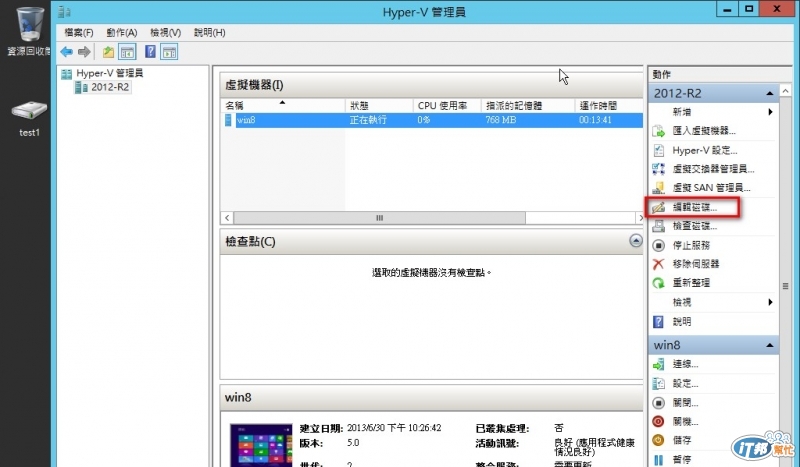Click the left arrow of VM list scrollbar
Image resolution: width=800 pixels, height=467 pixels.
(227, 218)
